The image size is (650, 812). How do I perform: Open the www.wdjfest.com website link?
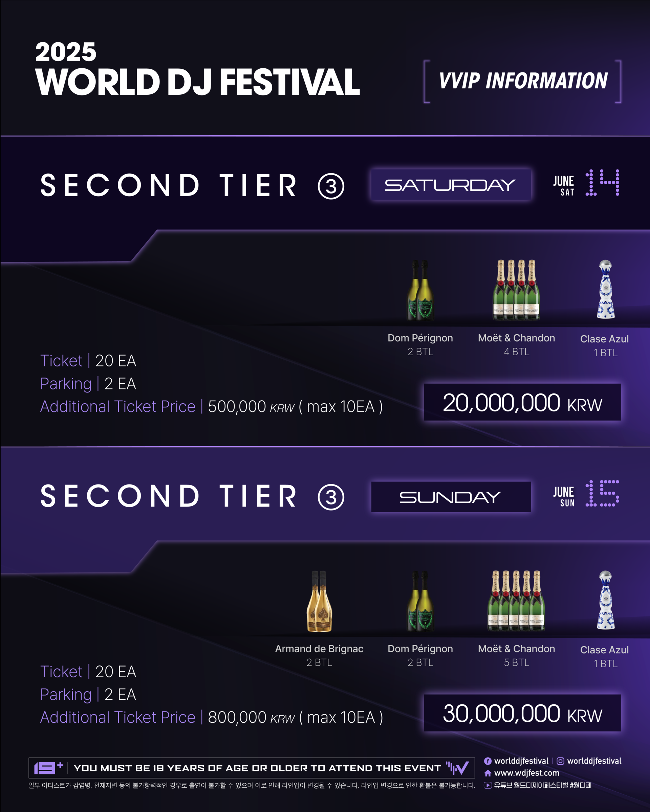pyautogui.click(x=526, y=773)
